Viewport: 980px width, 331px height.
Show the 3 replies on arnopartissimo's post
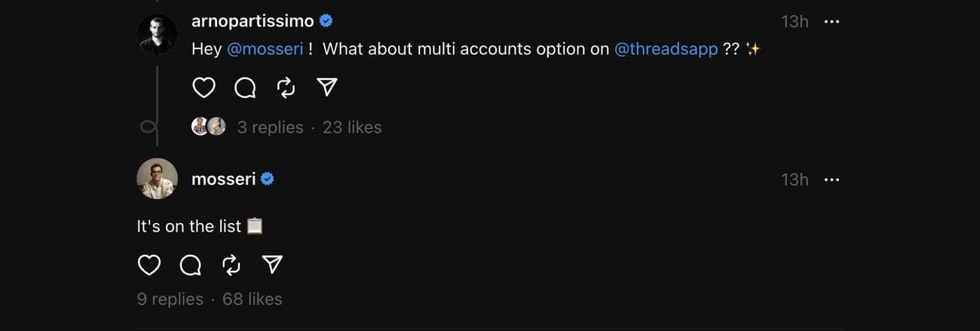click(270, 127)
